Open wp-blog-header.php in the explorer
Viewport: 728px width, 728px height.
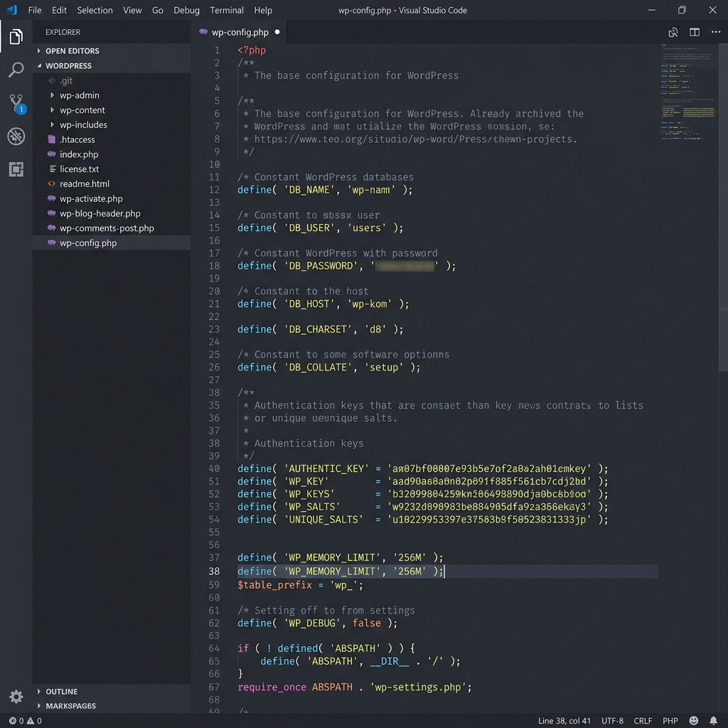[112, 213]
